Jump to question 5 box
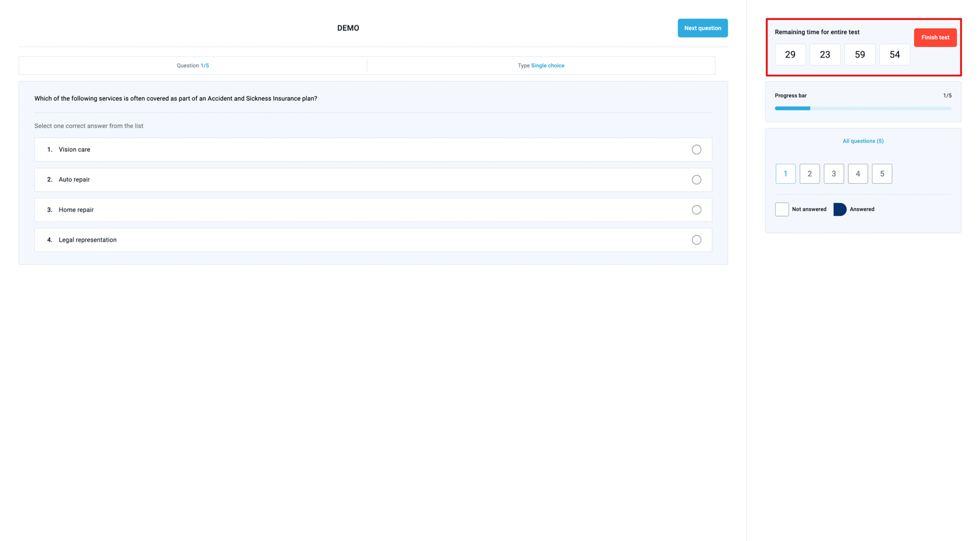Screen dimensions: 980x541 click(x=881, y=174)
